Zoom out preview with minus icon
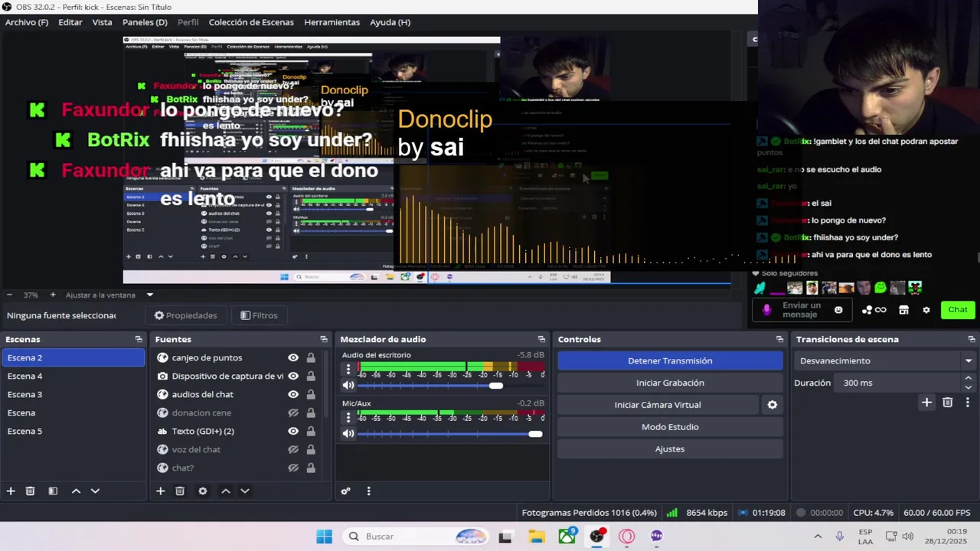 pos(10,295)
